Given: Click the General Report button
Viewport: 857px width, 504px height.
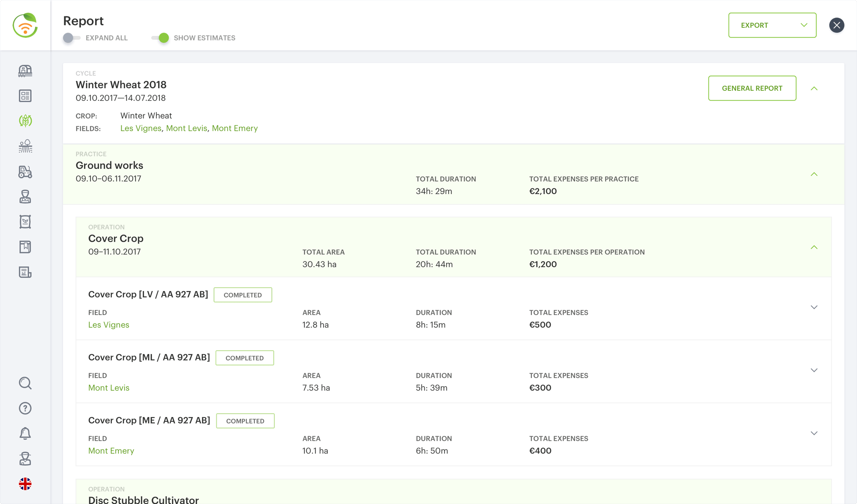Looking at the screenshot, I should click(752, 88).
